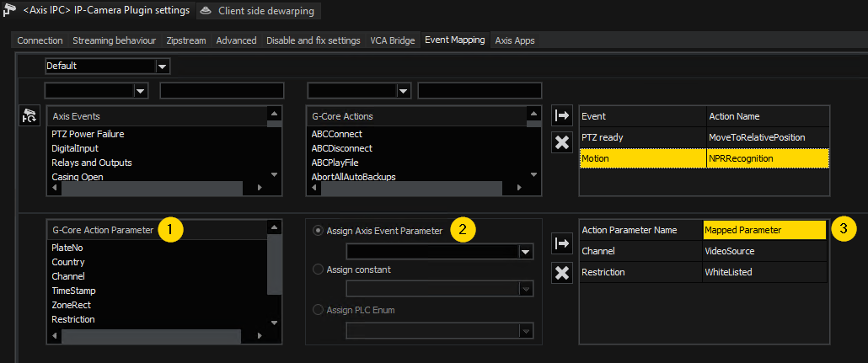The image size is (868, 363).
Task: Select ABCDisconnect action
Action: tap(341, 148)
